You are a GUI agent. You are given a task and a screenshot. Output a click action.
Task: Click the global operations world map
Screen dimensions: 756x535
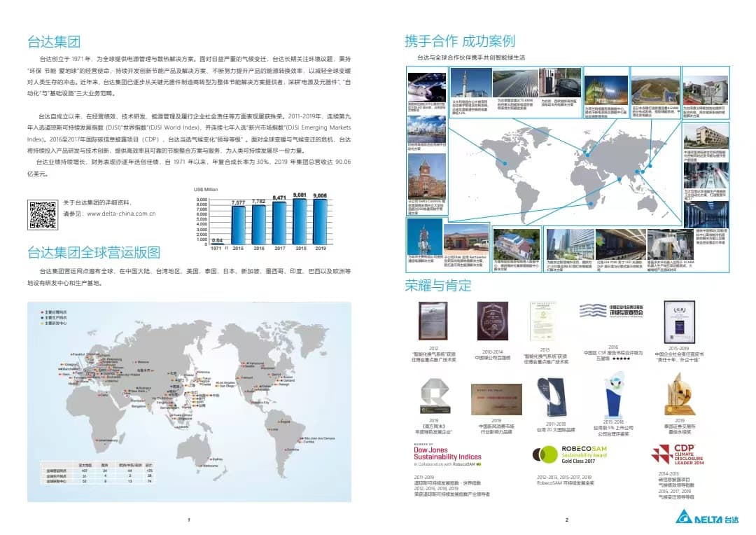[x=189, y=402]
